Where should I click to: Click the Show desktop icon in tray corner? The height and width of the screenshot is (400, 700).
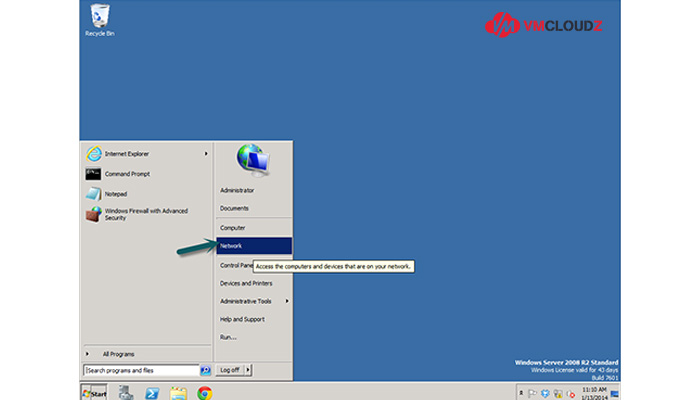[615, 394]
